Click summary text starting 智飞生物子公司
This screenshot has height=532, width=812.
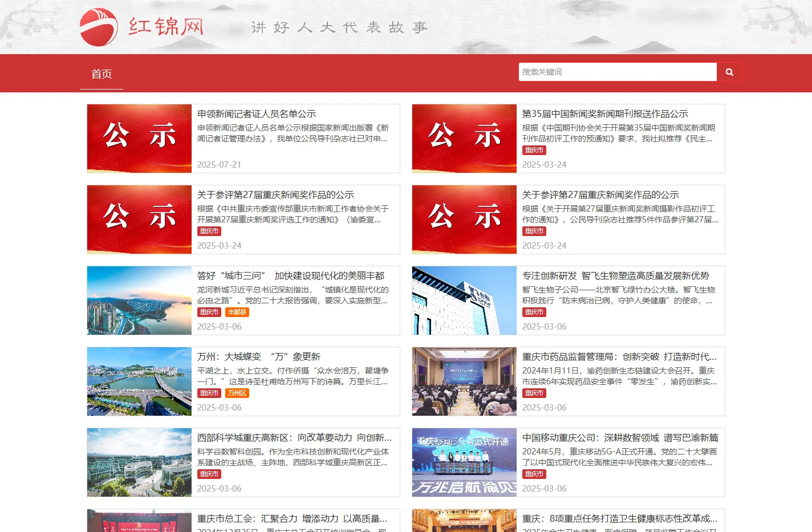(x=619, y=295)
